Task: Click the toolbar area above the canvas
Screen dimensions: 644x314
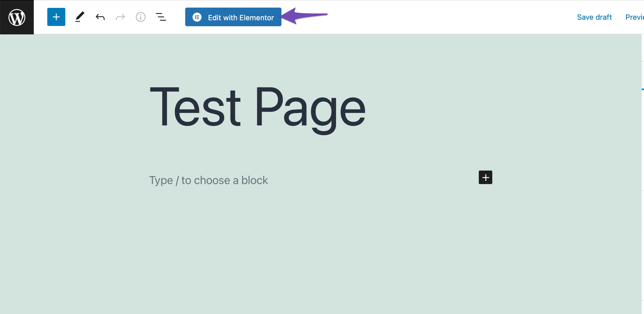Action: coord(422,17)
